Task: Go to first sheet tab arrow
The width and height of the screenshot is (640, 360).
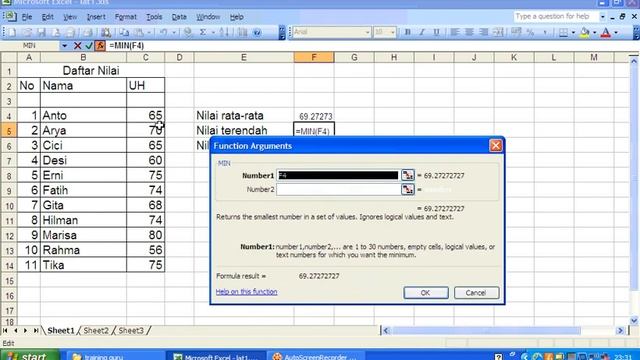Action: [5, 330]
